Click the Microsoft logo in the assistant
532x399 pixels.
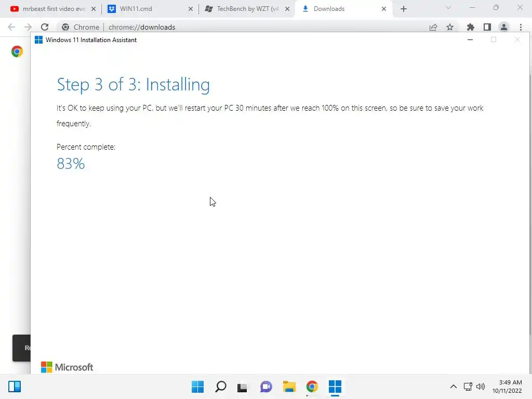(67, 367)
